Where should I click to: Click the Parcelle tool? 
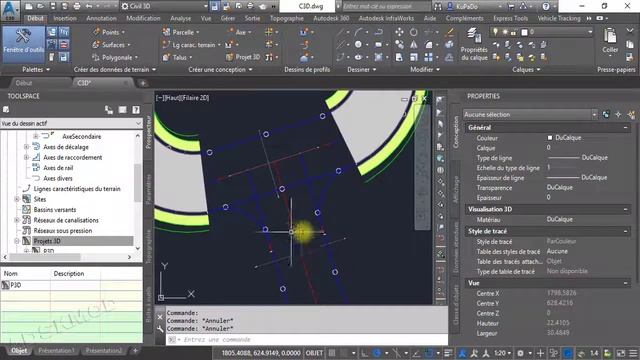181,32
